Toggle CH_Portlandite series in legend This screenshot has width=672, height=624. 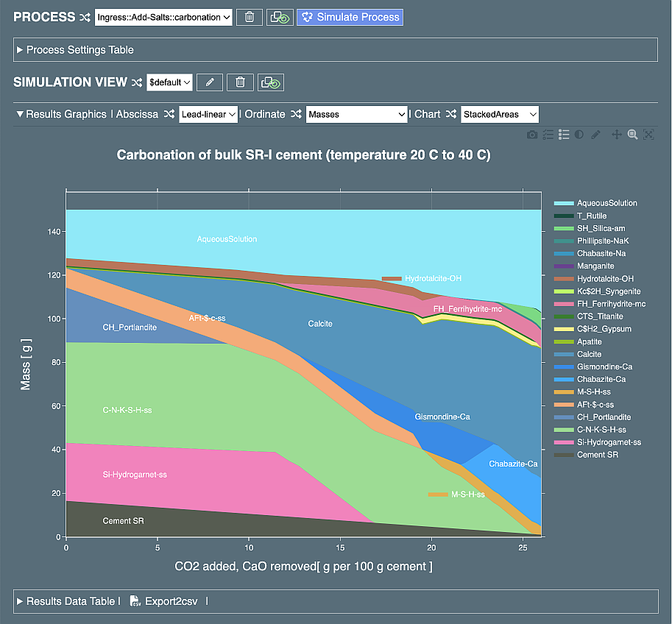[604, 417]
